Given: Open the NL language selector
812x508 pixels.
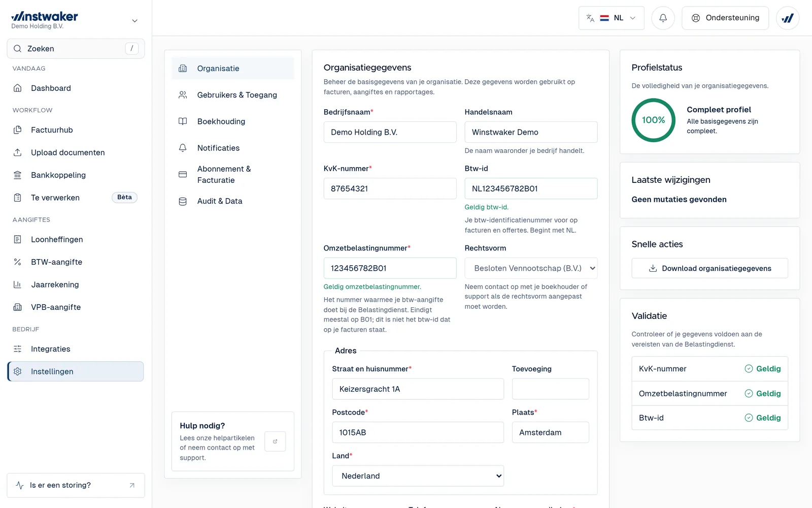Looking at the screenshot, I should [x=611, y=18].
